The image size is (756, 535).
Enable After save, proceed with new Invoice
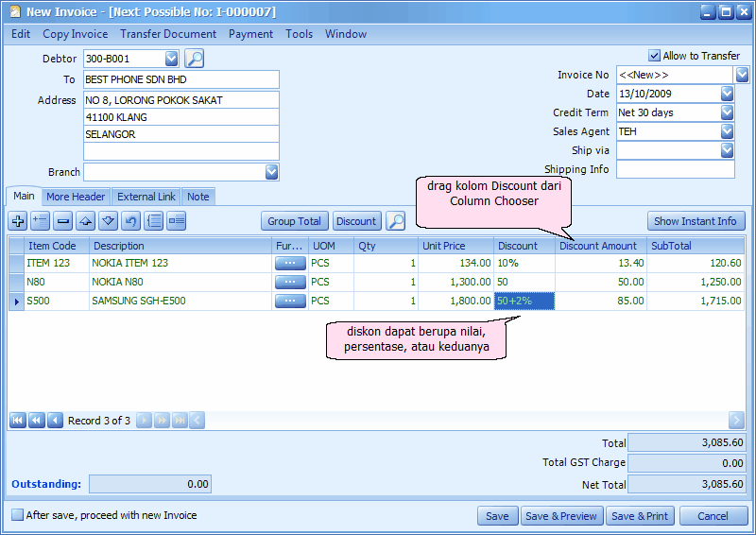click(18, 515)
